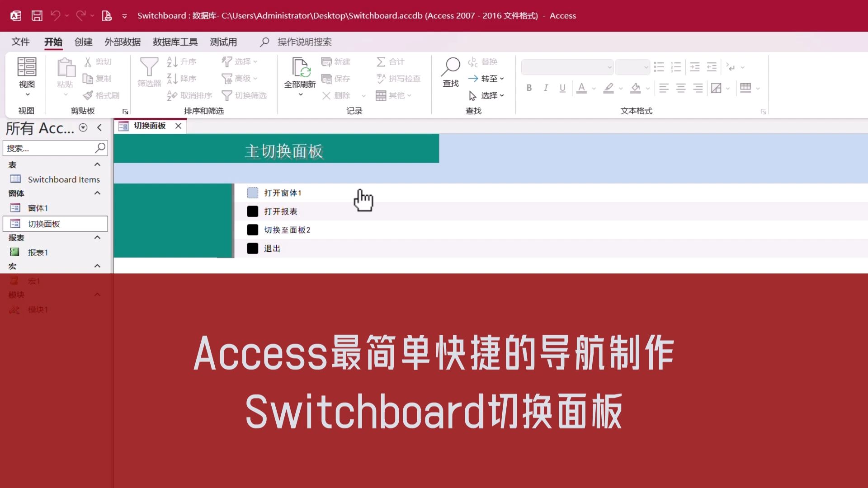Click the 查找 magnifier find icon
The height and width of the screenshot is (488, 868).
[x=451, y=67]
